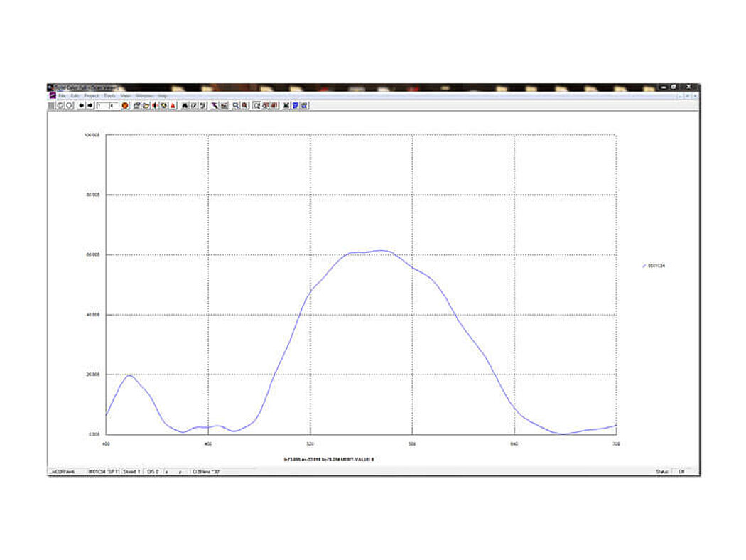Open the File menu

click(x=61, y=95)
